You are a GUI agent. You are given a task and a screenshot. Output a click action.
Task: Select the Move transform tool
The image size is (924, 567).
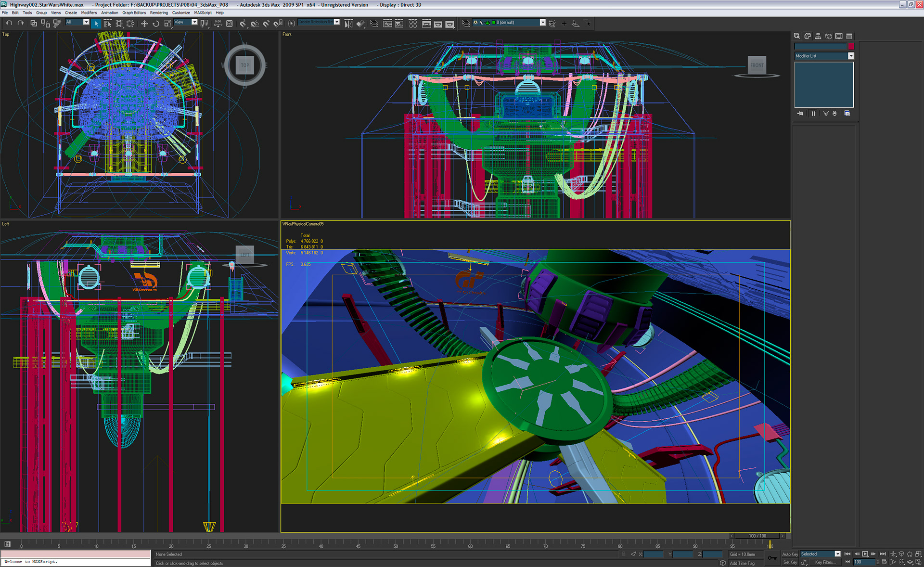144,23
